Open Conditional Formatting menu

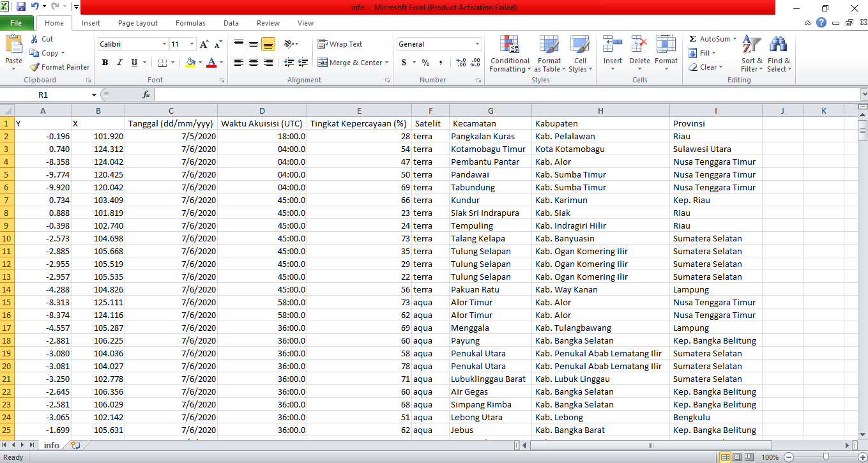click(x=510, y=54)
